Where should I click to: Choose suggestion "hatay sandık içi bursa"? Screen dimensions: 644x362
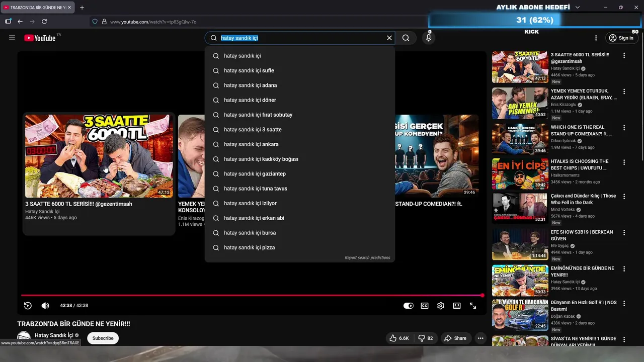pos(300,233)
